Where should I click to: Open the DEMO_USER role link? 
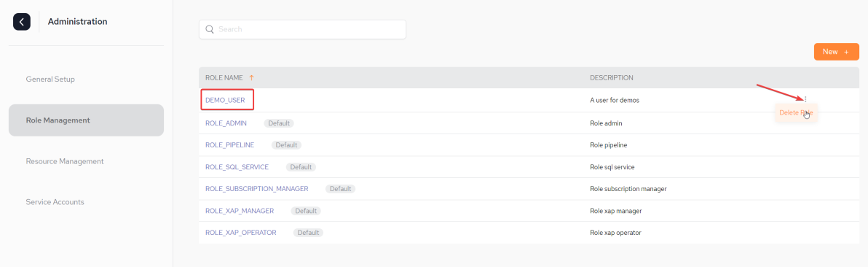(x=225, y=101)
